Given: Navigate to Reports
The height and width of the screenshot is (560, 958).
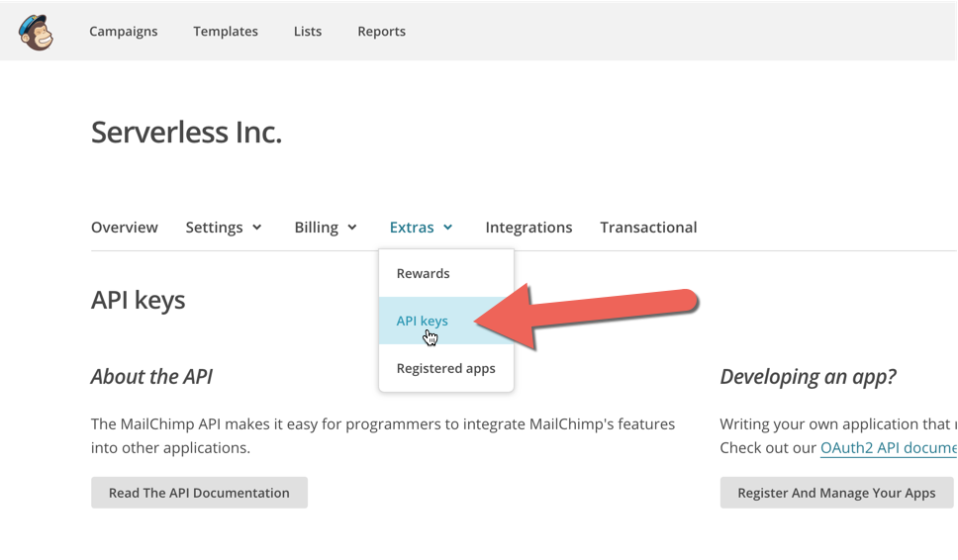Looking at the screenshot, I should (381, 32).
